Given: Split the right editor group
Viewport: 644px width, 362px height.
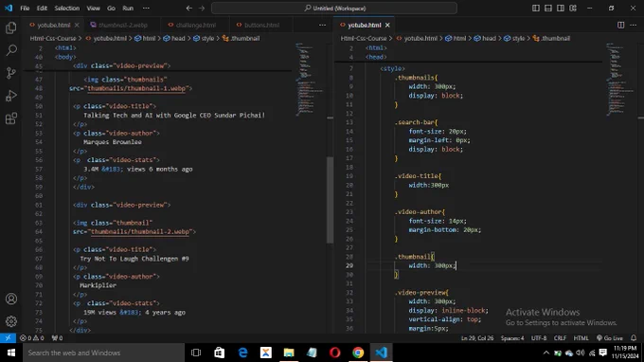Looking at the screenshot, I should click(621, 25).
